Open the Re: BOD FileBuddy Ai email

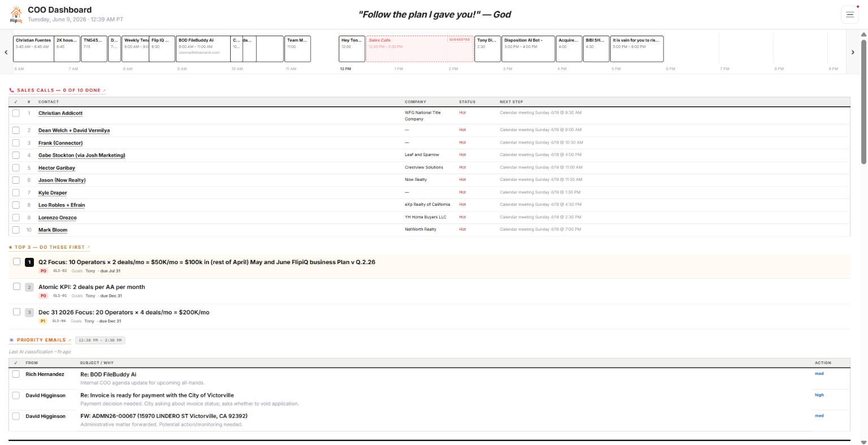[108, 374]
